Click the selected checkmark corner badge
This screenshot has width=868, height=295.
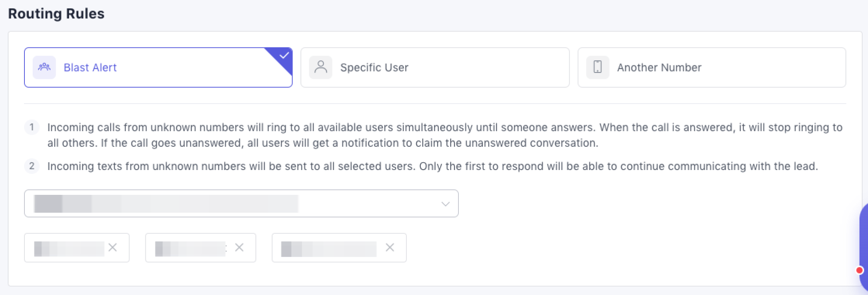click(284, 56)
